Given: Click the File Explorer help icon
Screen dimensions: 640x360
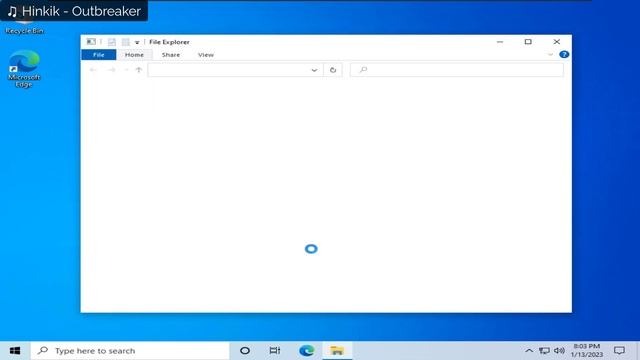Looking at the screenshot, I should 564,54.
